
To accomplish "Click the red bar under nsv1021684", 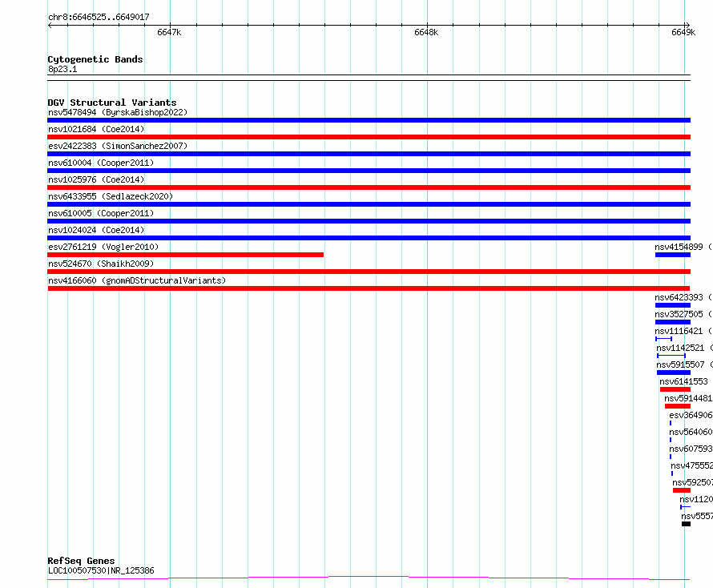I will 369,137.
